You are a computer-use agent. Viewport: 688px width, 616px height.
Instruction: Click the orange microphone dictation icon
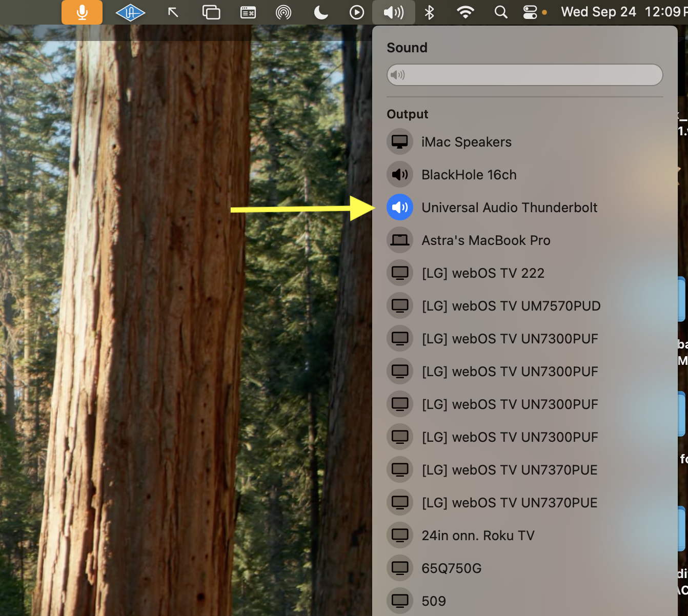[x=82, y=12]
